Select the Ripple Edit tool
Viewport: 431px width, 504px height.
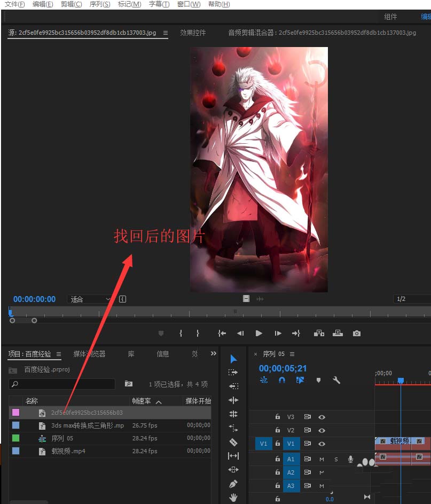pos(233,400)
